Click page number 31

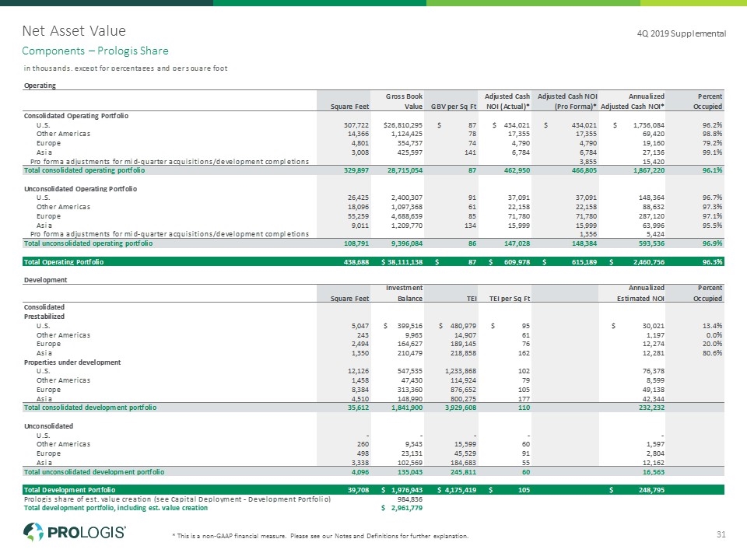721,534
